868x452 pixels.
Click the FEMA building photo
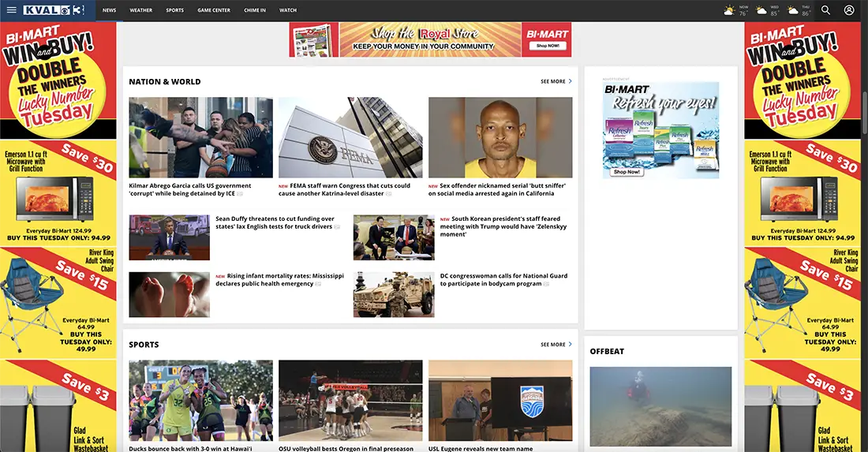(350, 137)
